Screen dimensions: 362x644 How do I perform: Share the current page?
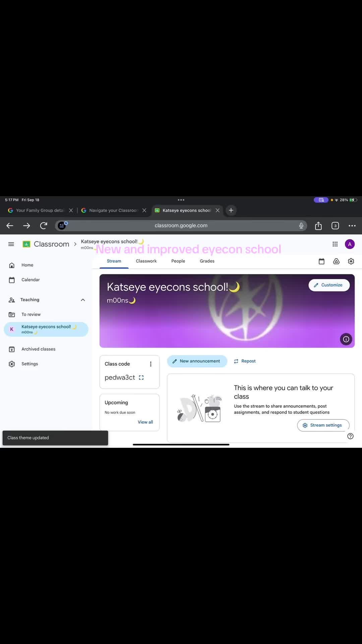point(318,226)
